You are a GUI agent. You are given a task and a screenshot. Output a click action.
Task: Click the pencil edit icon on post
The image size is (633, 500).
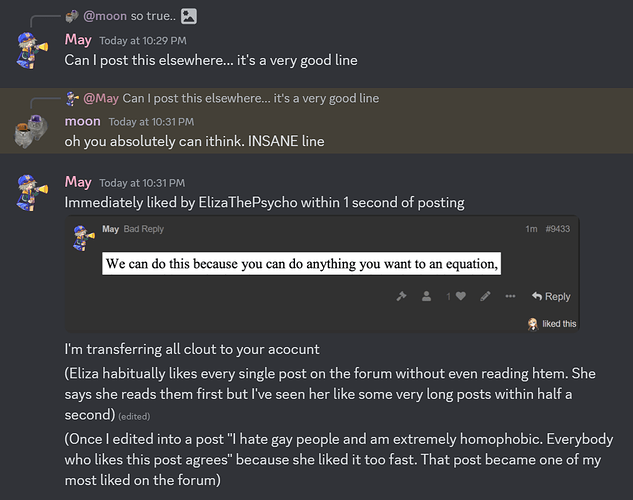[485, 296]
